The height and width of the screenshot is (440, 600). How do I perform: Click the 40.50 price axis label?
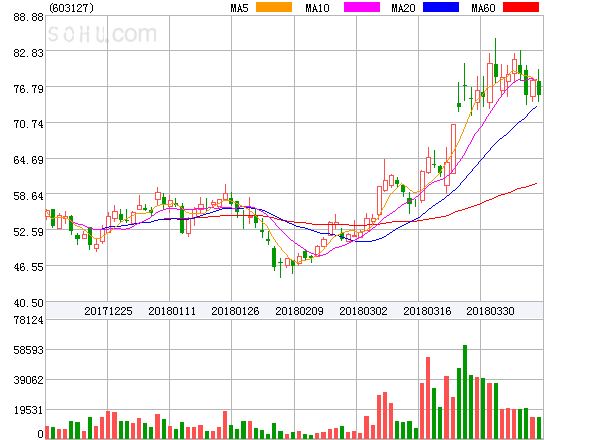pyautogui.click(x=28, y=303)
